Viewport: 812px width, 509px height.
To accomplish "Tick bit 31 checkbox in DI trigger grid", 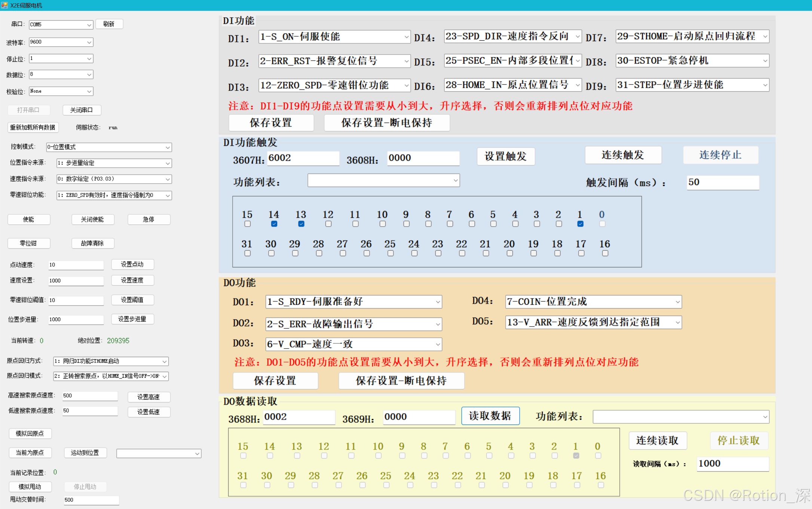I will point(247,253).
